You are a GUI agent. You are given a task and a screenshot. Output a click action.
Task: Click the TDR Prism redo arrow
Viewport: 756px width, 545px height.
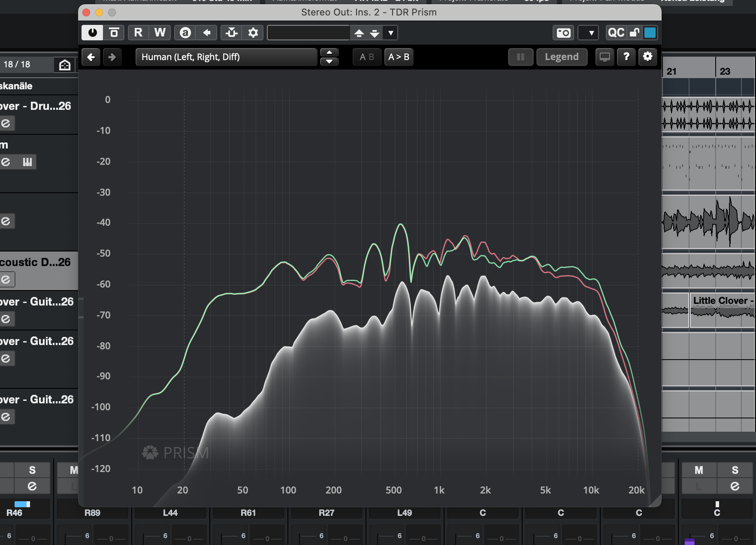click(112, 57)
